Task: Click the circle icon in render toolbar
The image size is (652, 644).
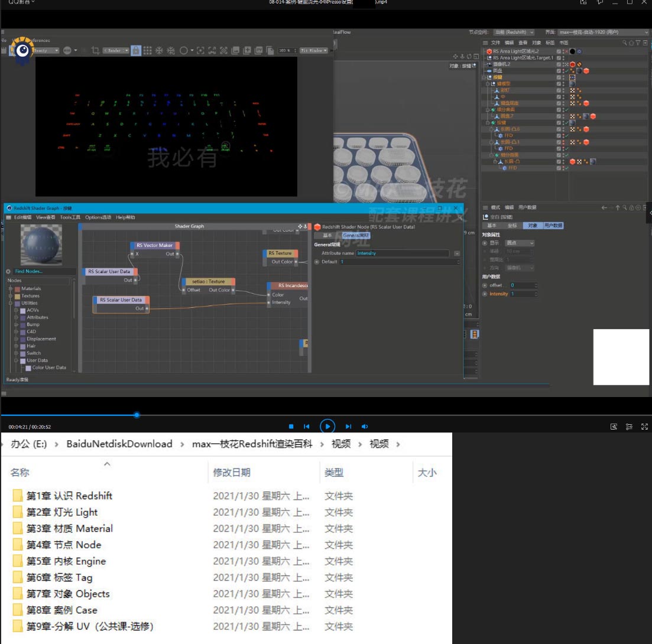Action: pyautogui.click(x=183, y=50)
